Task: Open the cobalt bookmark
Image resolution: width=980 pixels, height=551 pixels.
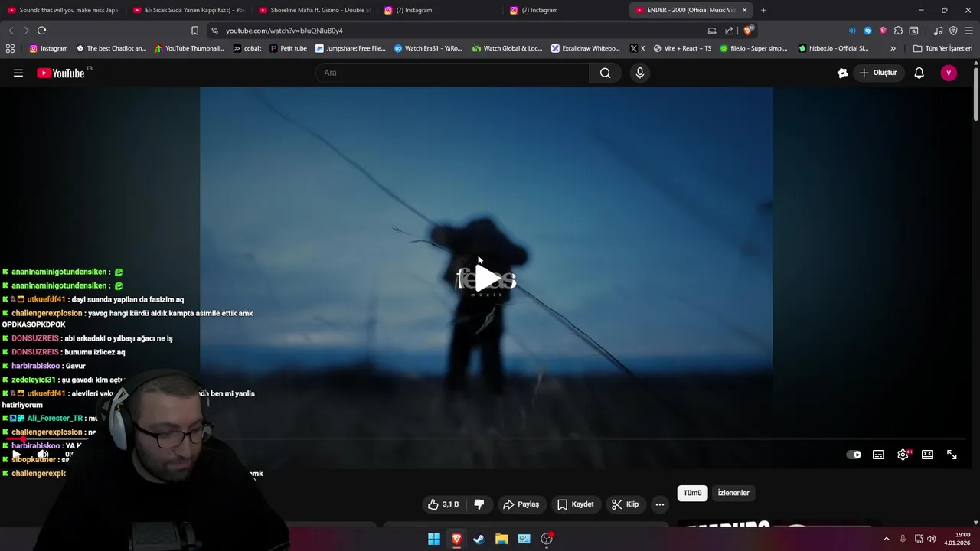Action: 247,48
